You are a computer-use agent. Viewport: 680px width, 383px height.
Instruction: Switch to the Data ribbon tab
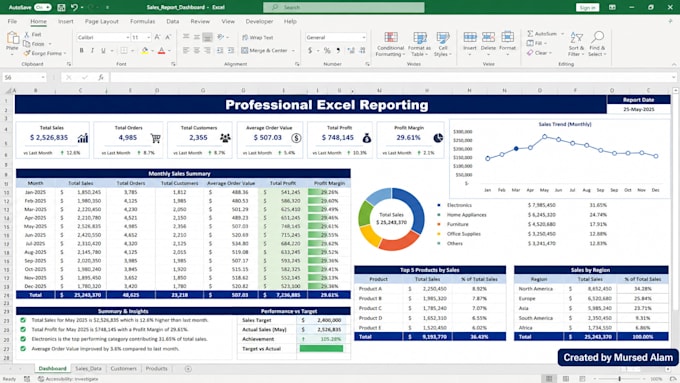point(173,21)
